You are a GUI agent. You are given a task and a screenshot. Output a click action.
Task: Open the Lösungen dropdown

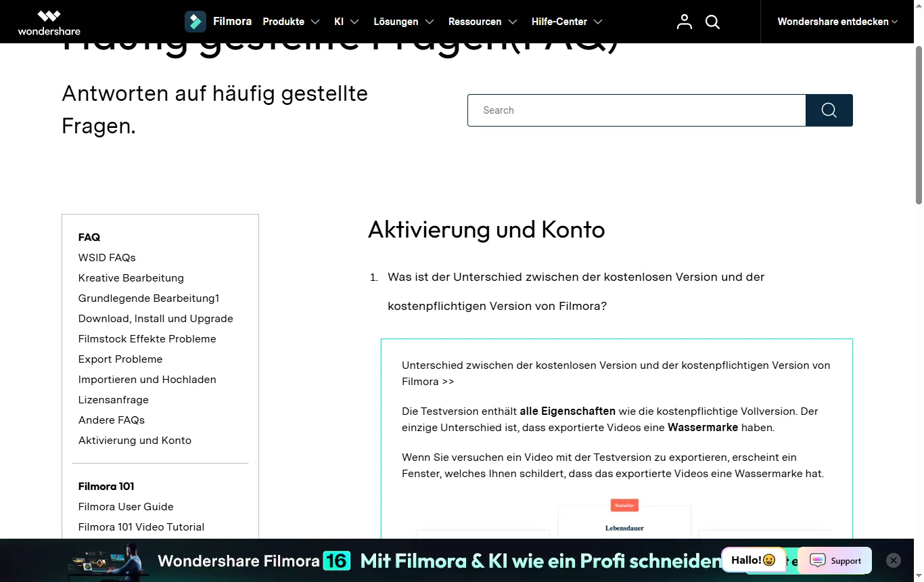404,22
